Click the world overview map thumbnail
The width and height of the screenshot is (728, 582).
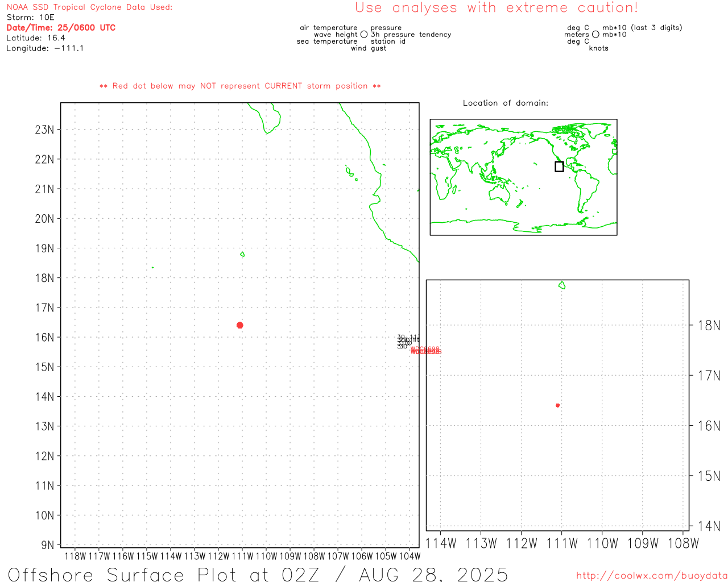[523, 177]
